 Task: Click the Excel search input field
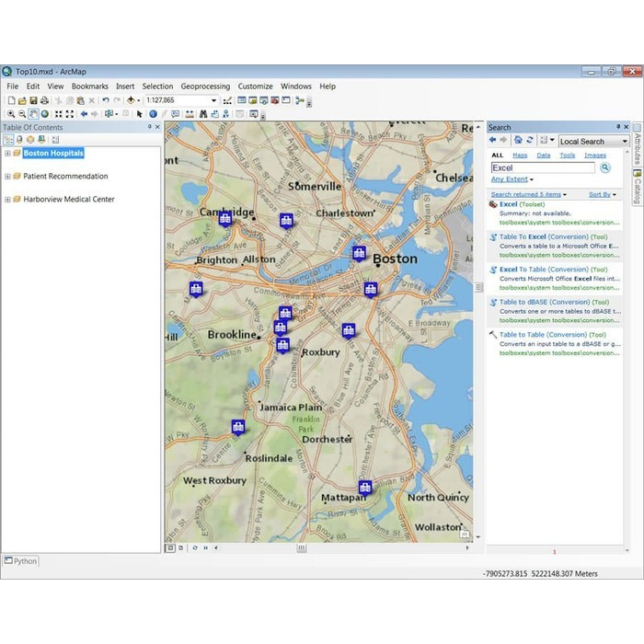coord(543,168)
